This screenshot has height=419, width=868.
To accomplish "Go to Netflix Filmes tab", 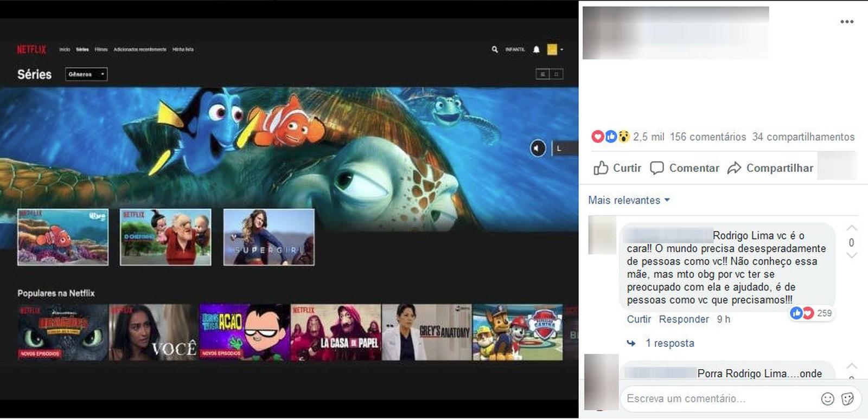I will click(101, 49).
